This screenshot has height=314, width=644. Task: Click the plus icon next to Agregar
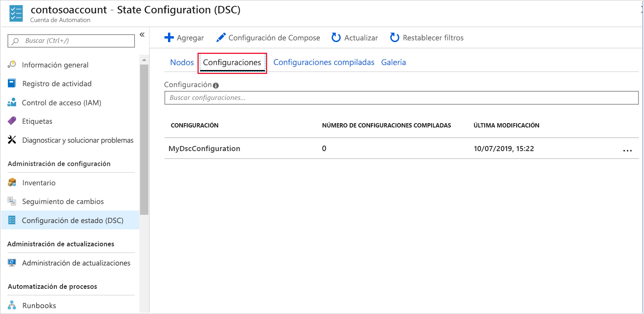pyautogui.click(x=169, y=37)
